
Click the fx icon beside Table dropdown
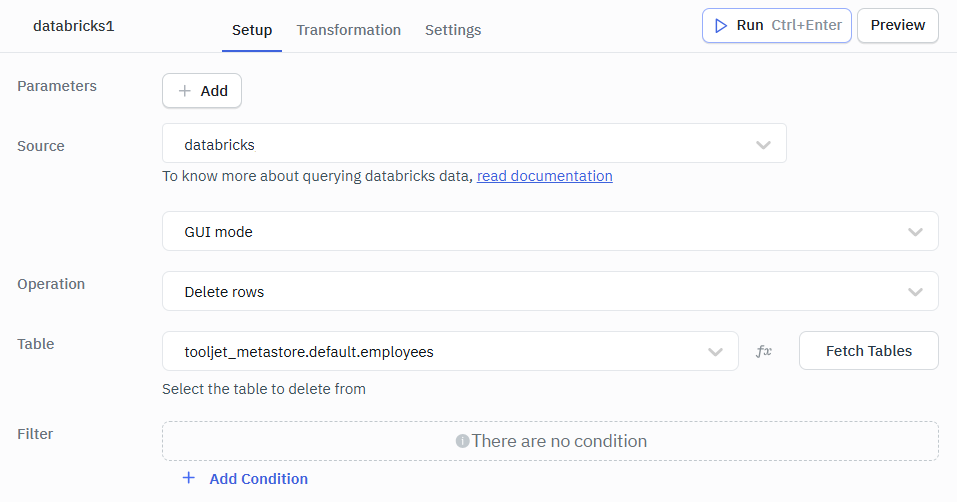(764, 351)
